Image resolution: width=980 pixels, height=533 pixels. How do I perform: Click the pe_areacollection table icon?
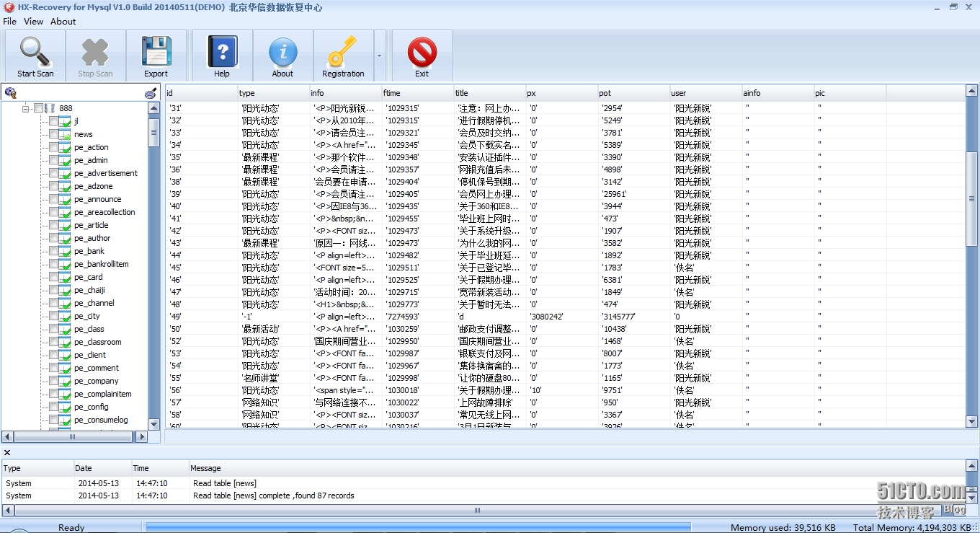coord(65,212)
